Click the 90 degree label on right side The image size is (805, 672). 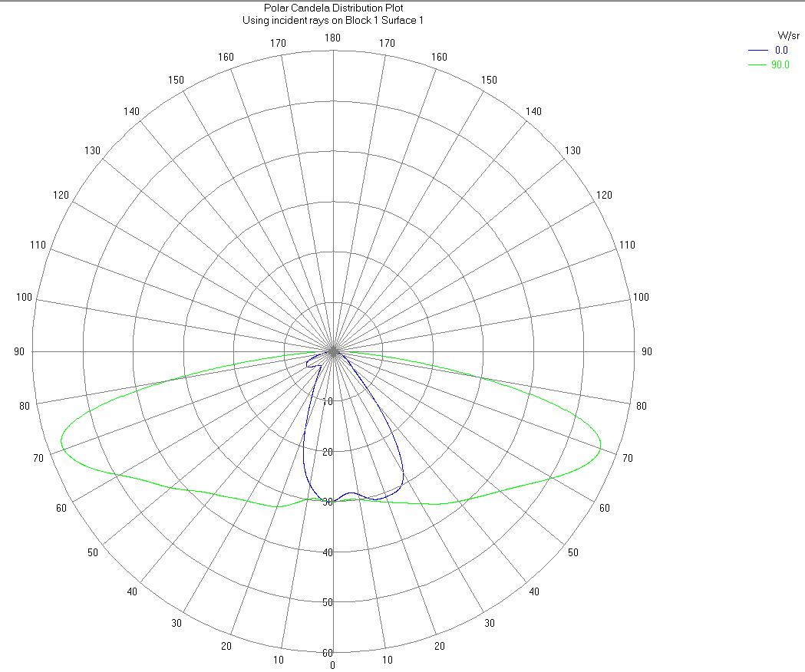tap(647, 351)
